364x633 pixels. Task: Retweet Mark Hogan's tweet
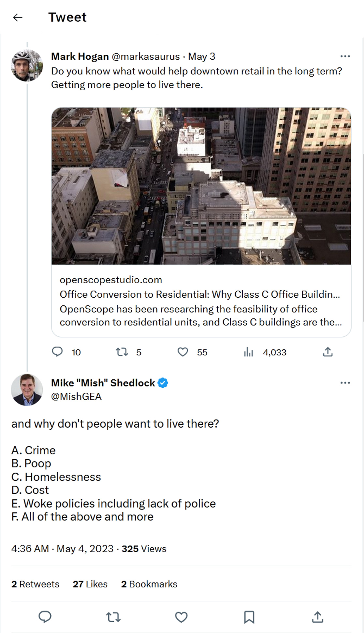122,352
